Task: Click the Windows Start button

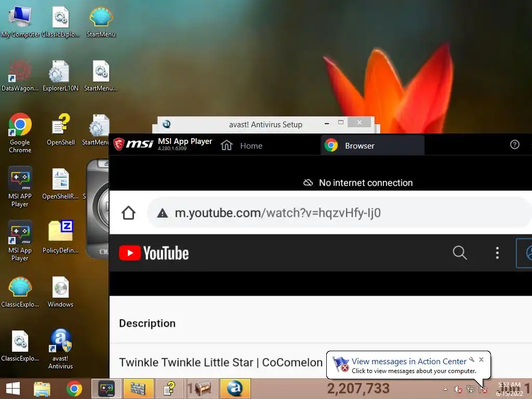Action: tap(13, 389)
